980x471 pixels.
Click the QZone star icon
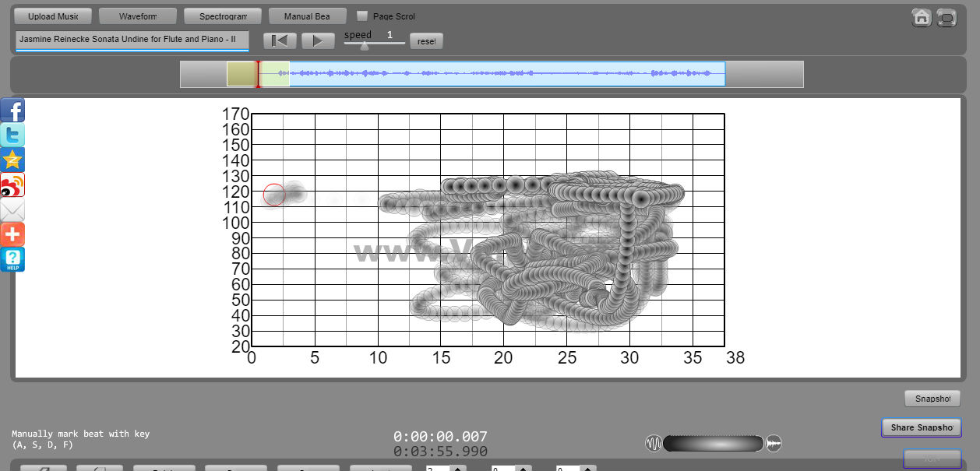12,160
